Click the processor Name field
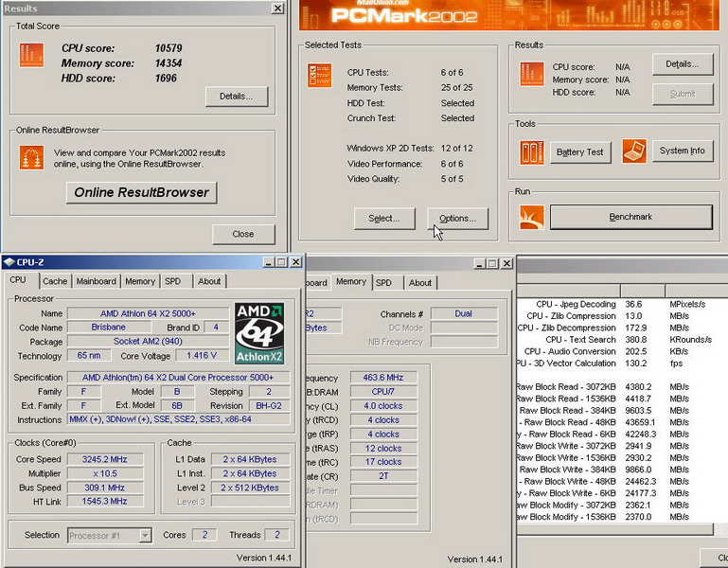 [148, 313]
